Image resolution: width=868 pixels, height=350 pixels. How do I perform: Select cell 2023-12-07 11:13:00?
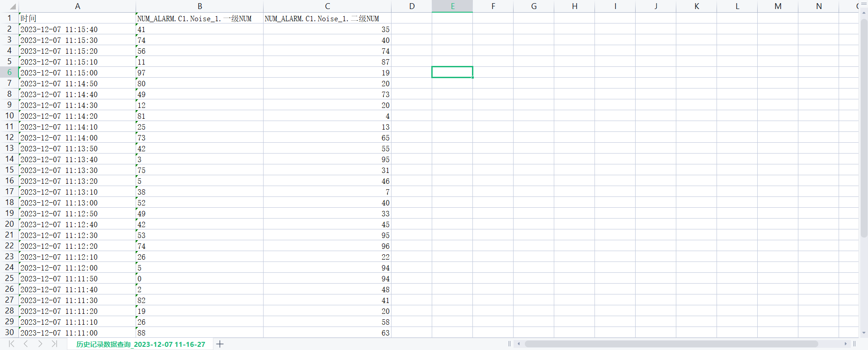77,202
